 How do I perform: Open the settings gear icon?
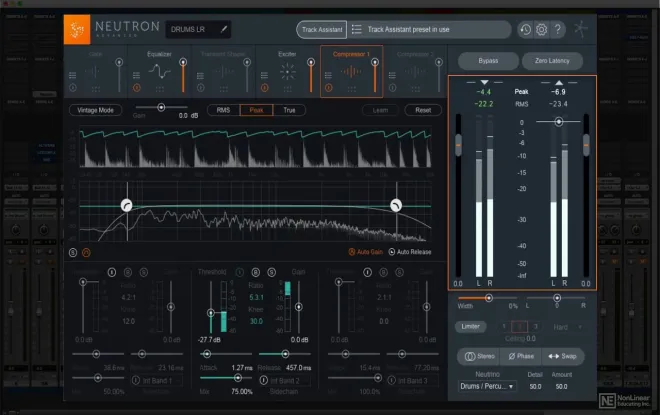tap(542, 29)
